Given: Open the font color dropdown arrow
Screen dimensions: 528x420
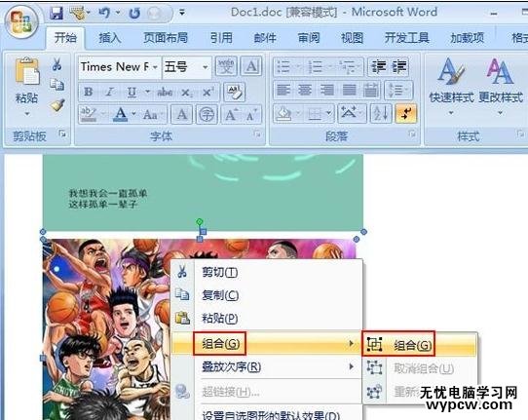Looking at the screenshot, I should pyautogui.click(x=133, y=114).
